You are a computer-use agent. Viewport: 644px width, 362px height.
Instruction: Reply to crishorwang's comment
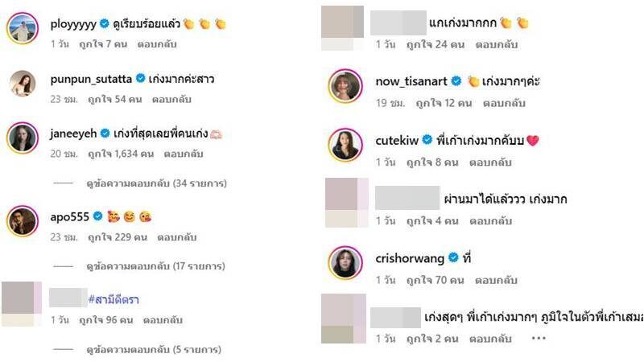click(x=496, y=280)
